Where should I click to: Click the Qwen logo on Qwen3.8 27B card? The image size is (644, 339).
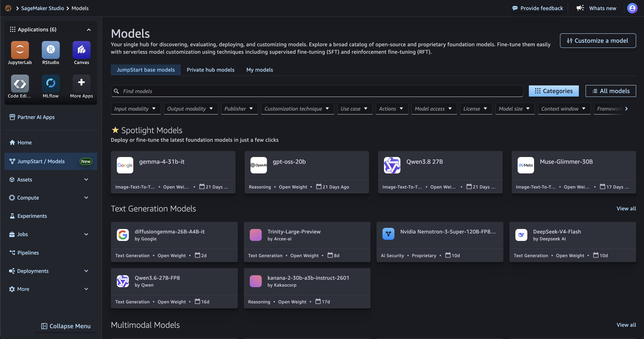[392, 165]
